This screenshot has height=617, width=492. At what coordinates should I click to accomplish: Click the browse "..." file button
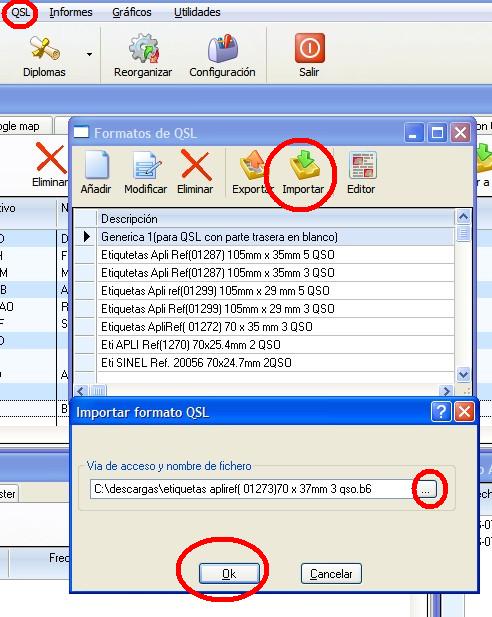point(425,490)
